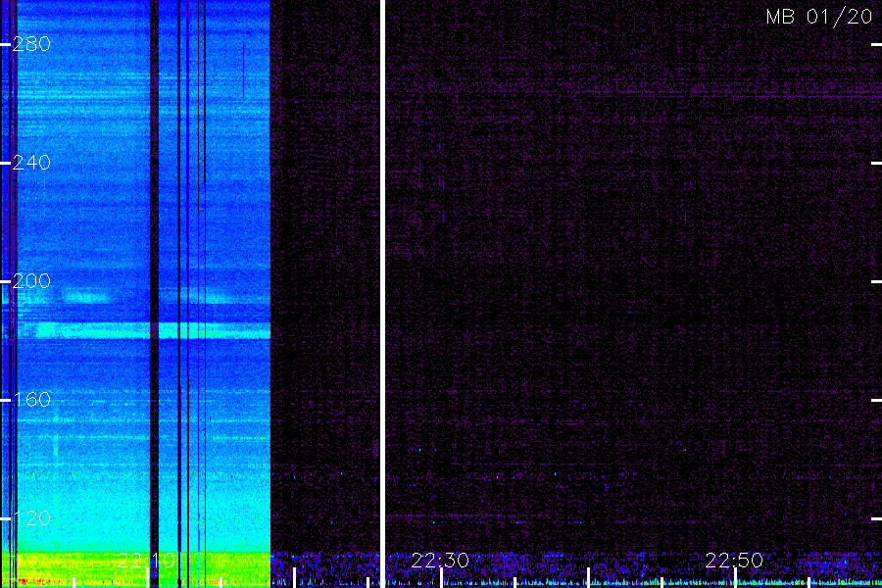Click the 200 frequency axis label
Screen dimensions: 882x588
click(x=31, y=281)
